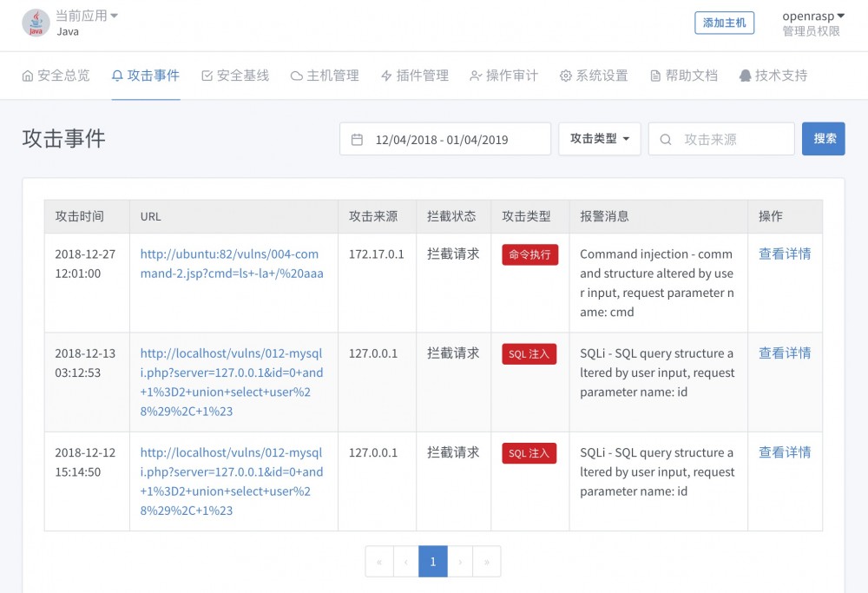This screenshot has width=868, height=593.
Task: Click the user icon beside 操作审计
Action: (476, 76)
